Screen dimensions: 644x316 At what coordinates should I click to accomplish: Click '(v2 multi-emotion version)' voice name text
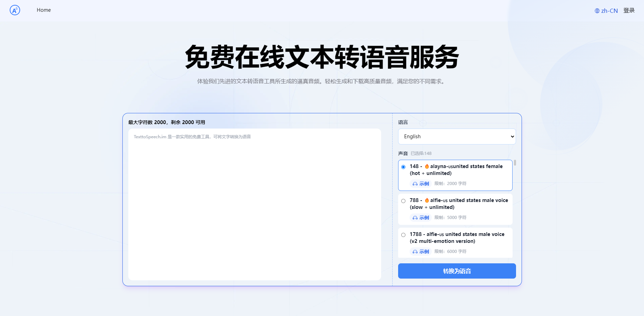pos(443,241)
